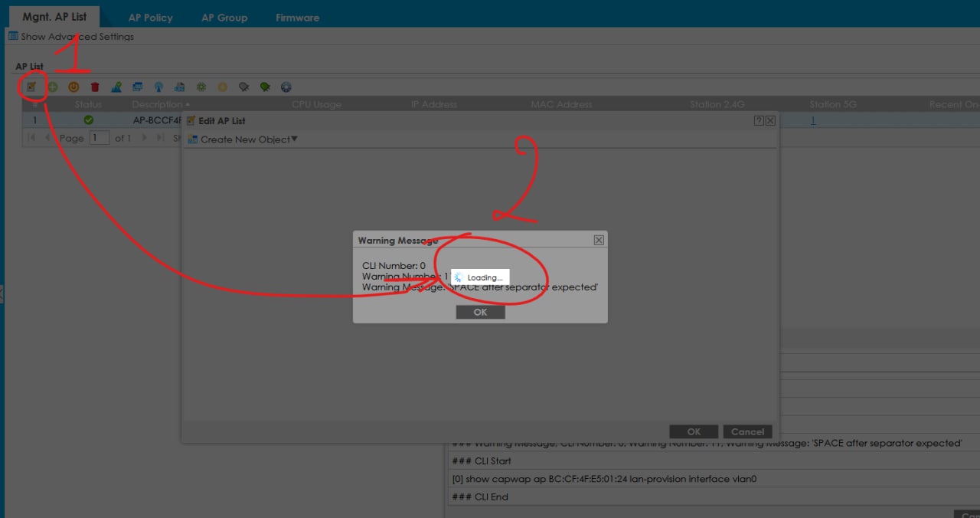
Task: Click the blue monitor toolbar icon
Action: click(137, 87)
